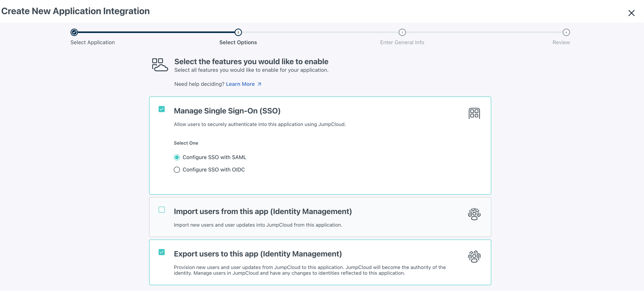The image size is (644, 294).
Task: Click step 2 circle in progress bar
Action: (238, 32)
